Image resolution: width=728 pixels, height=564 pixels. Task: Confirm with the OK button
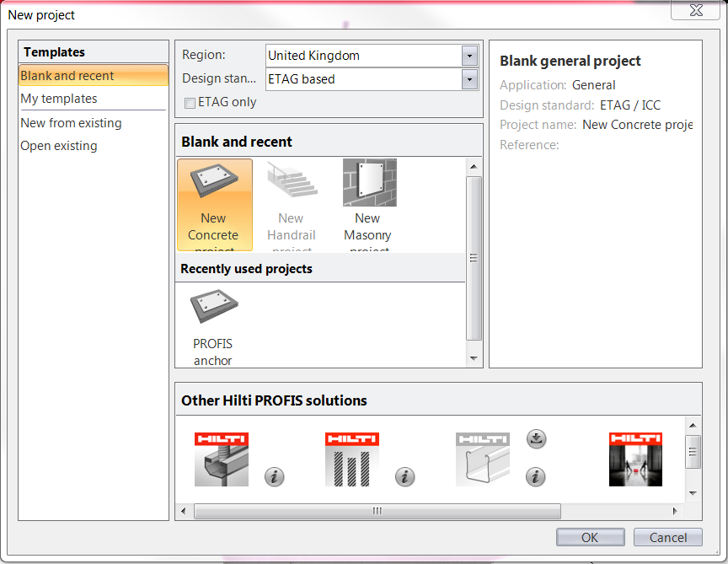(x=590, y=538)
